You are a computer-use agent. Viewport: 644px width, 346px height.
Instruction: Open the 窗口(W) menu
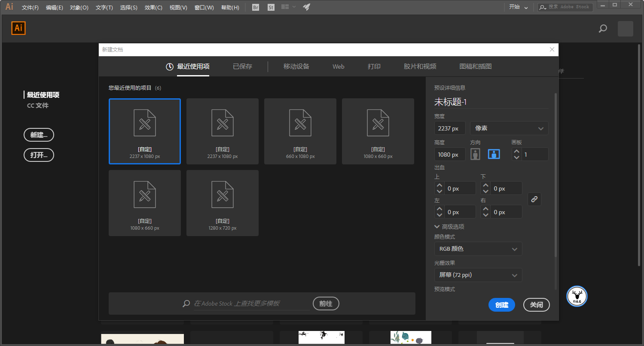(x=204, y=7)
